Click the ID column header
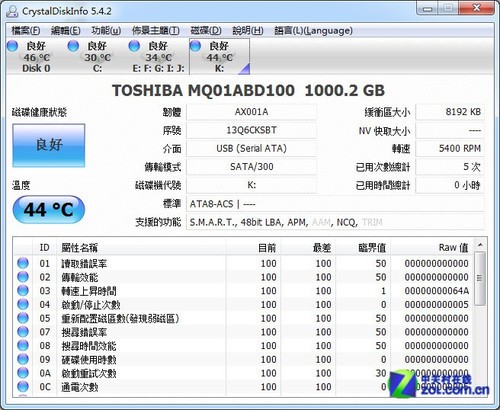The image size is (500, 410). pos(45,247)
